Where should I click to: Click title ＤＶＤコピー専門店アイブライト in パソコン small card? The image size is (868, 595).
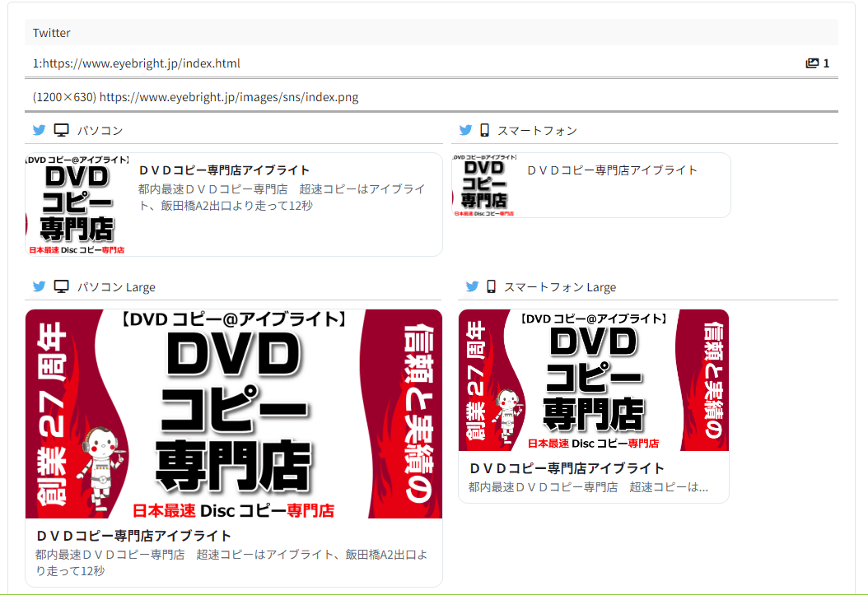point(224,170)
